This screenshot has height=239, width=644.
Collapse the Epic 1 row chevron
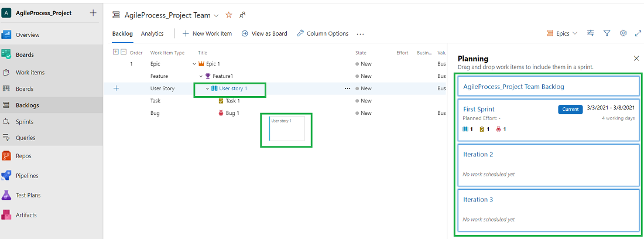194,64
